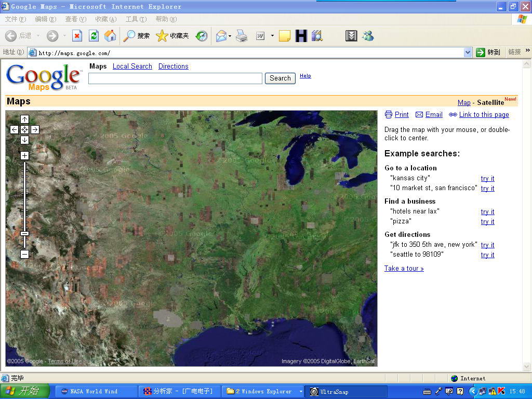
Task: Pan the map left with arrow button
Action: (x=14, y=130)
